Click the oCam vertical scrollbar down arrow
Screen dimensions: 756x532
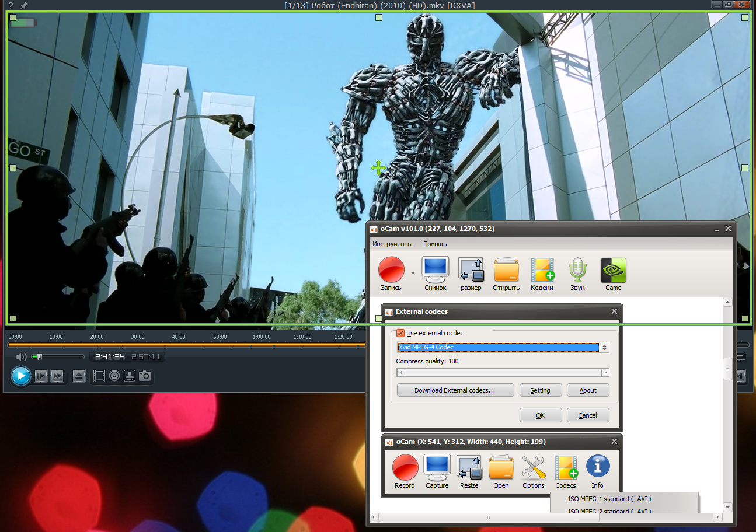click(727, 508)
